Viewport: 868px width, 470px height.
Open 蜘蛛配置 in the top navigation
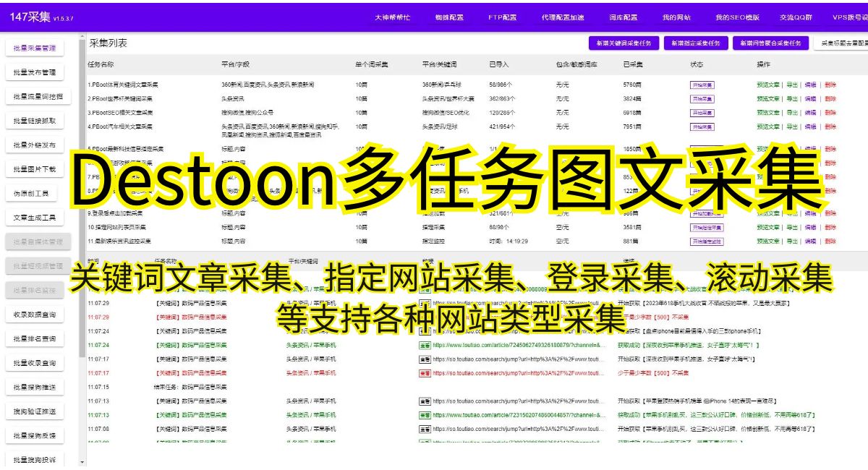click(x=449, y=17)
